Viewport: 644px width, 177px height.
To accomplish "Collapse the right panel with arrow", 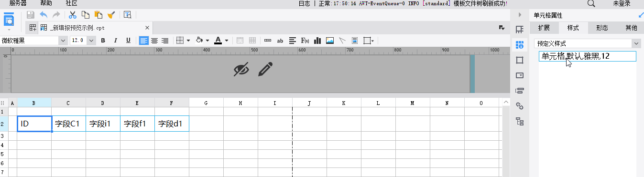I will coord(520,15).
